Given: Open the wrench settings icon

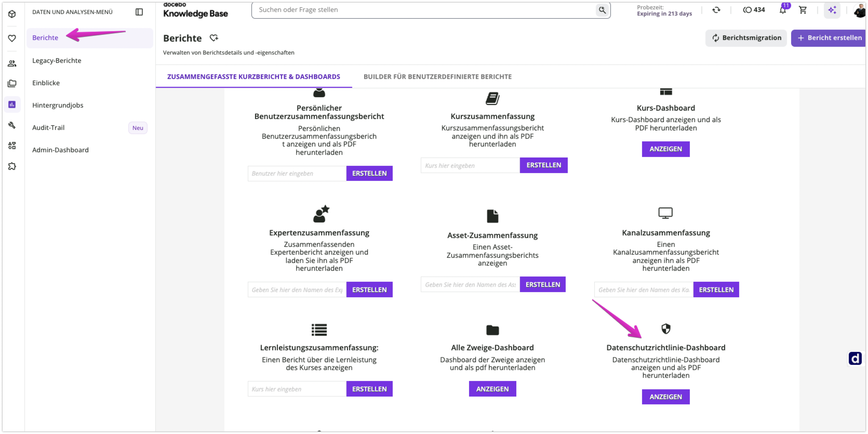Looking at the screenshot, I should (x=12, y=125).
